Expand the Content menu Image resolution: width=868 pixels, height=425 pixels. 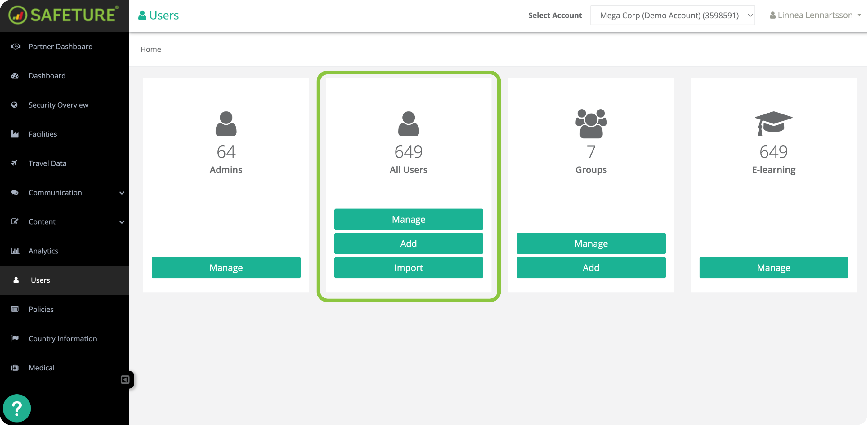click(x=42, y=222)
